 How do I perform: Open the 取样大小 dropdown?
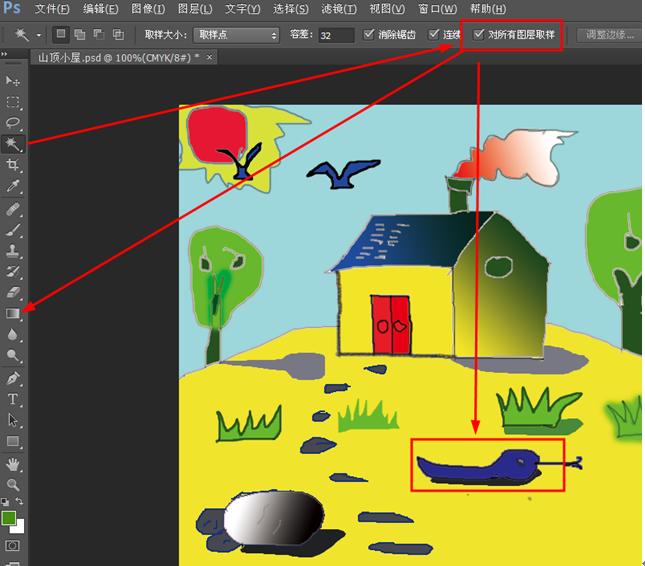pyautogui.click(x=236, y=35)
